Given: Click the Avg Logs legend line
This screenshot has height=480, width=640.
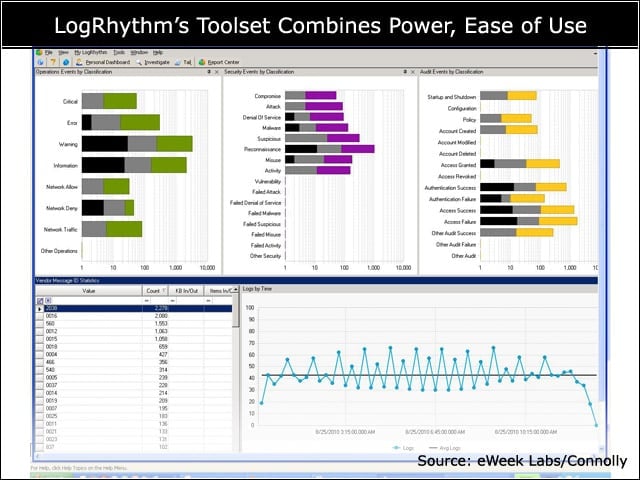Looking at the screenshot, I should pyautogui.click(x=433, y=448).
